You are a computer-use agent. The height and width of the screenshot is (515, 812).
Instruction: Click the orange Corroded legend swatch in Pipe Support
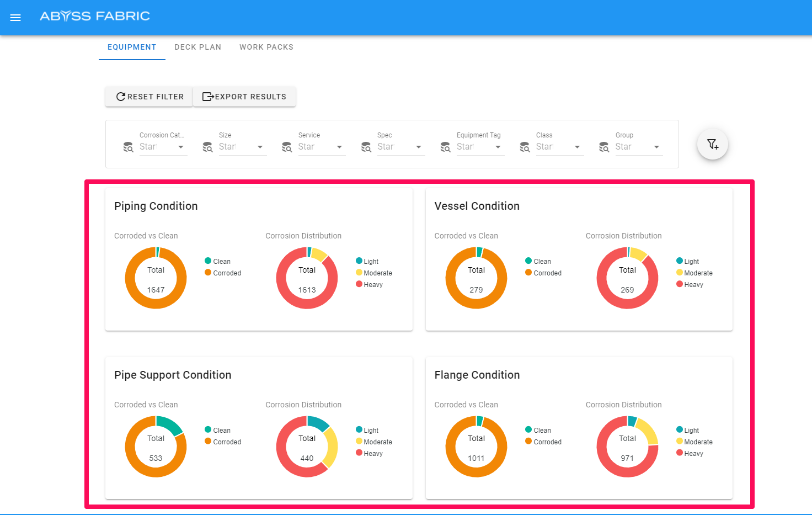point(208,442)
